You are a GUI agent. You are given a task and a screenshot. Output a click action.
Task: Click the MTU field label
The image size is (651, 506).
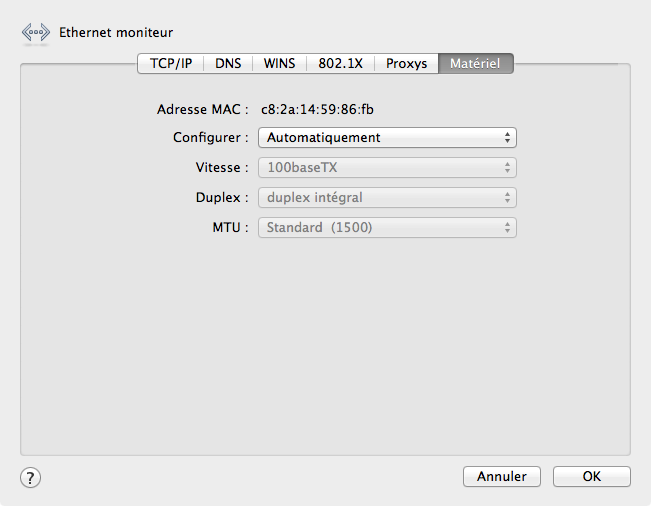point(230,228)
